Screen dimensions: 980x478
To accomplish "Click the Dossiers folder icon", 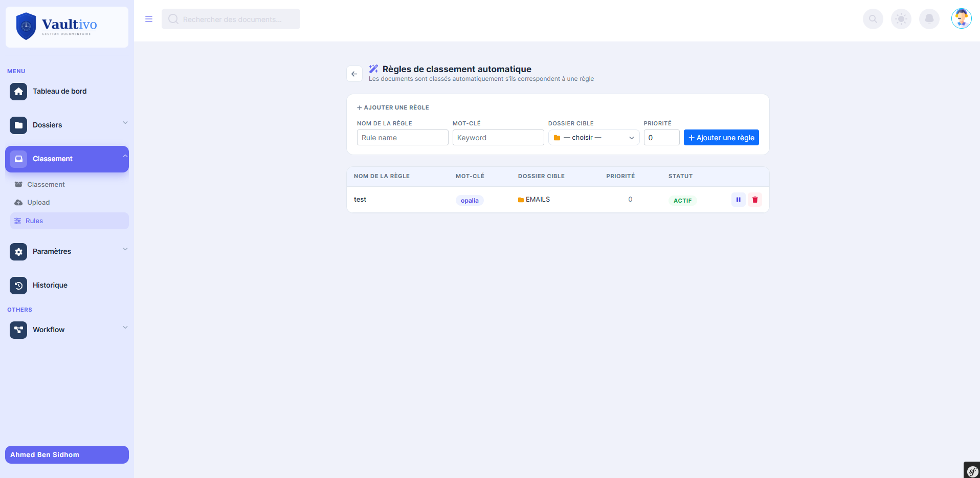I will click(x=18, y=125).
